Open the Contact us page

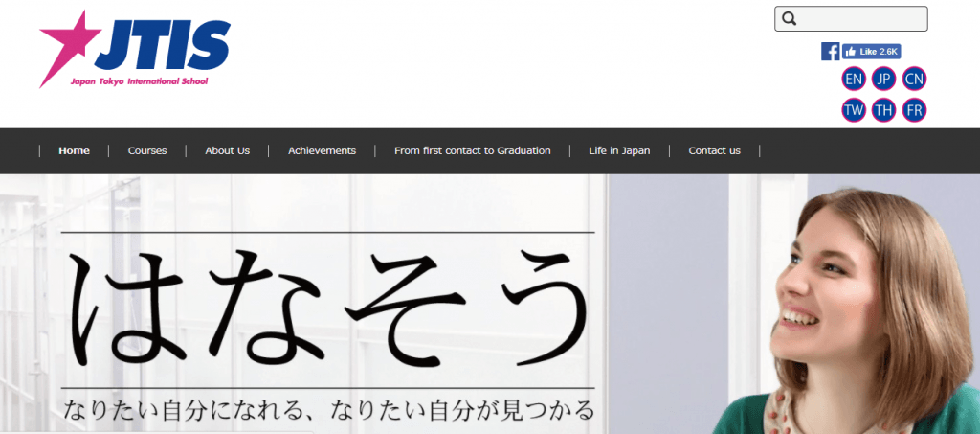[714, 150]
